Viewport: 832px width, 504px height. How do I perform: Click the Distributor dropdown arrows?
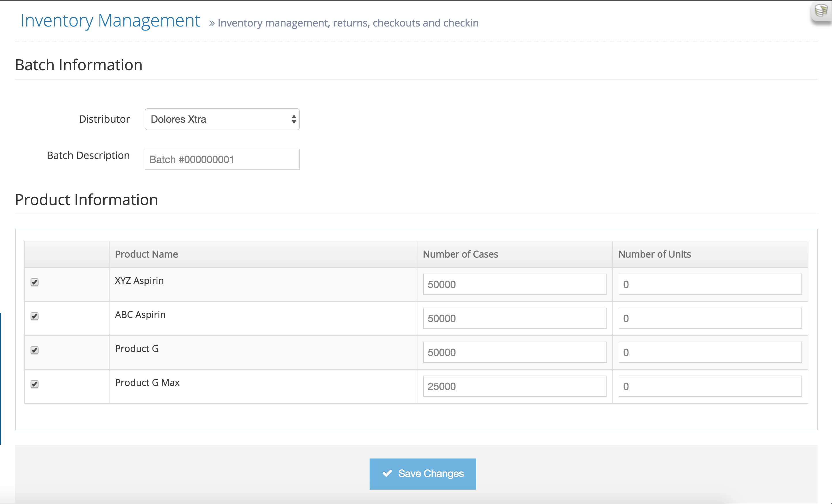pyautogui.click(x=293, y=119)
